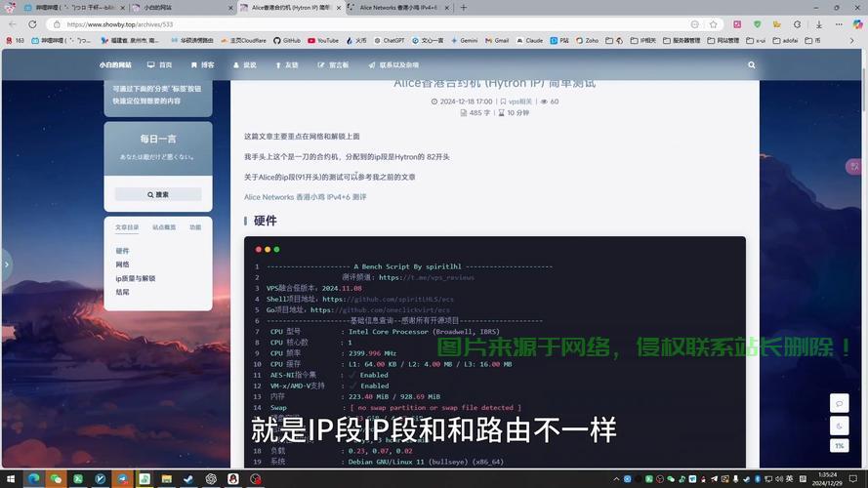Expand the left edge sidebar arrow
The width and height of the screenshot is (868, 488).
(x=6, y=264)
